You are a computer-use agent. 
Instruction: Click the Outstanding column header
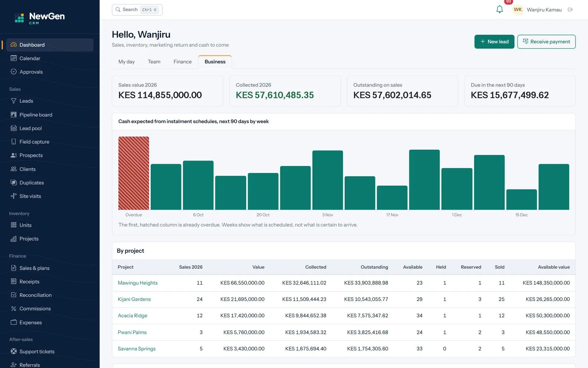[x=374, y=267]
